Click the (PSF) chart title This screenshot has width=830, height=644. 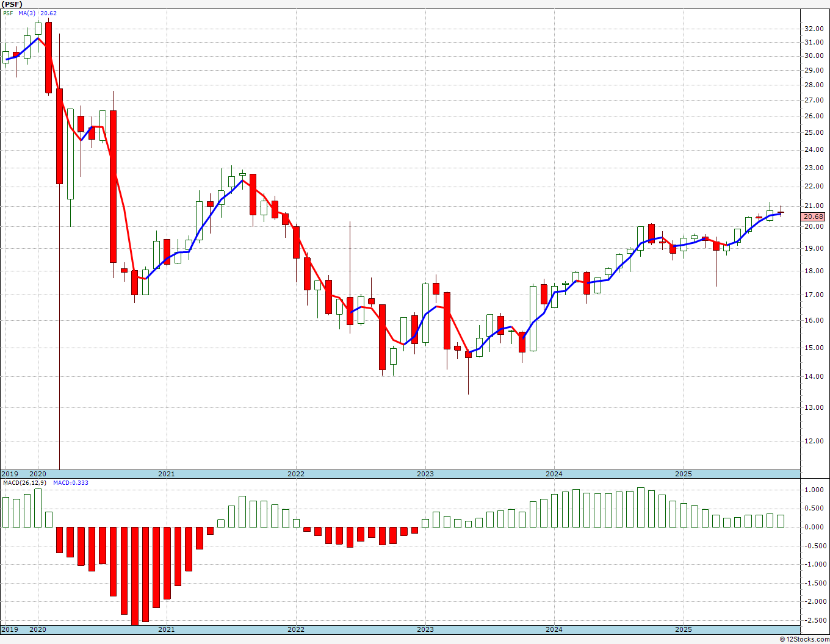[13, 4]
